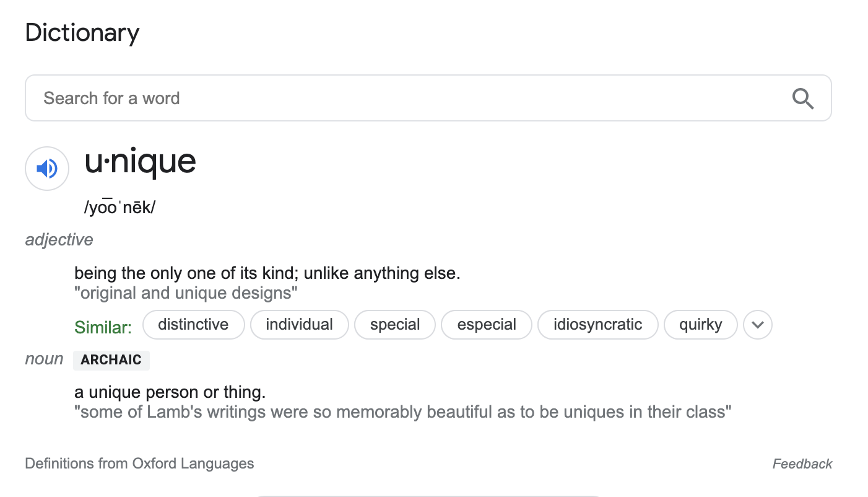This screenshot has width=868, height=497.
Task: Click the ARCHAIC usage label
Action: pyautogui.click(x=111, y=360)
